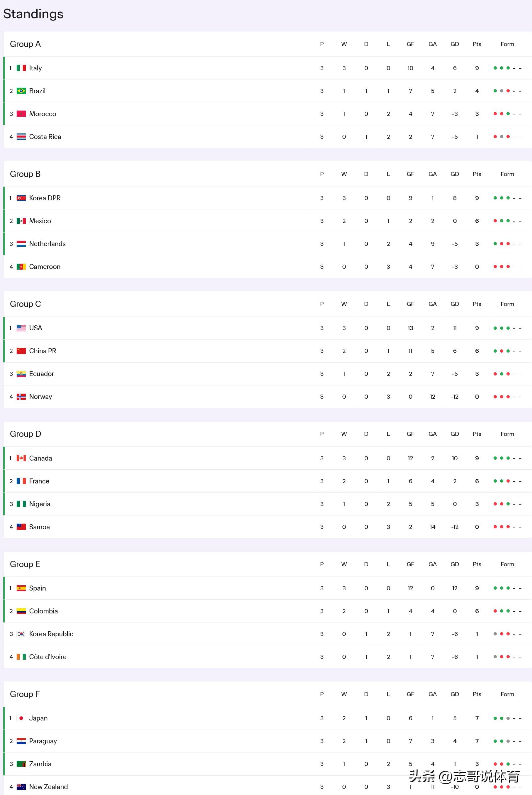Open the Mexico team link
This screenshot has height=795, width=532.
tap(40, 221)
